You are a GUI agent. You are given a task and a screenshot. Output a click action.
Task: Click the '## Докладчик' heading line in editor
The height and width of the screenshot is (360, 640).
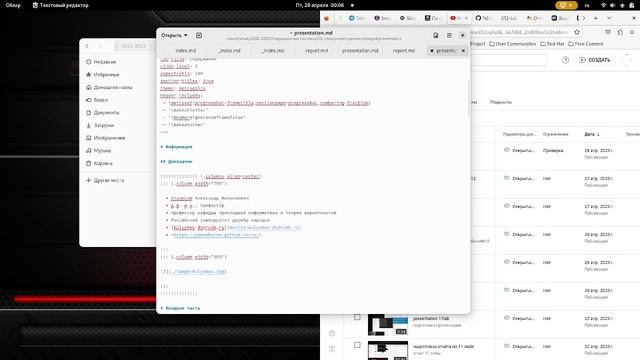(x=176, y=162)
